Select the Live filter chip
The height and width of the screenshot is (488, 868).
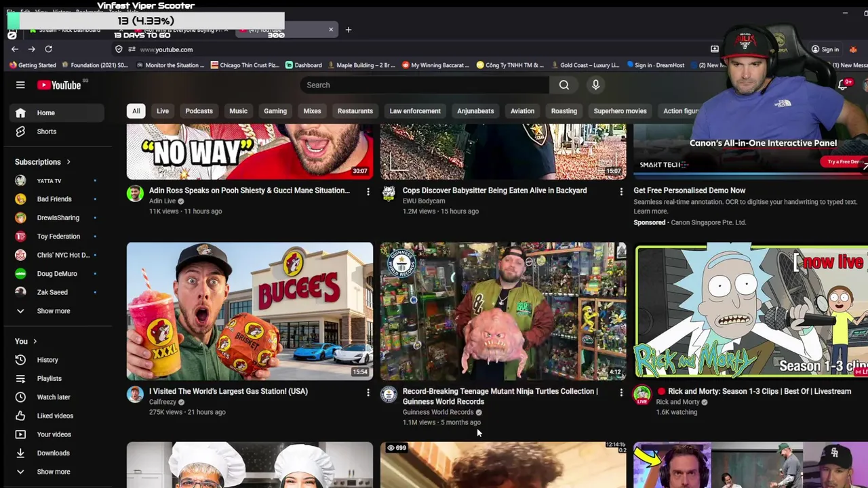click(x=163, y=111)
